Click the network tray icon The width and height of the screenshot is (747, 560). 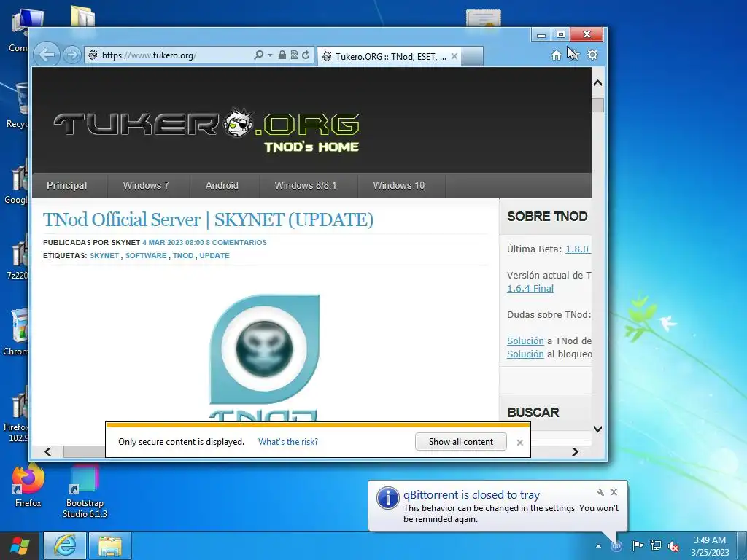click(x=656, y=545)
